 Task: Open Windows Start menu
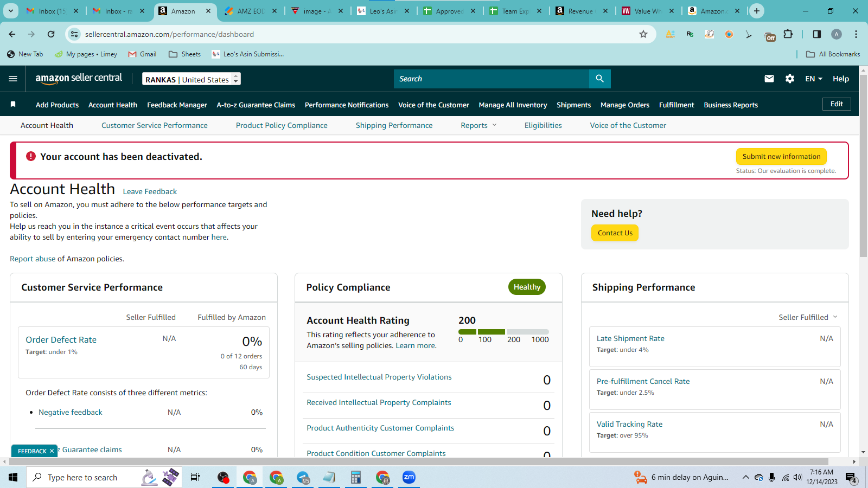pyautogui.click(x=13, y=477)
